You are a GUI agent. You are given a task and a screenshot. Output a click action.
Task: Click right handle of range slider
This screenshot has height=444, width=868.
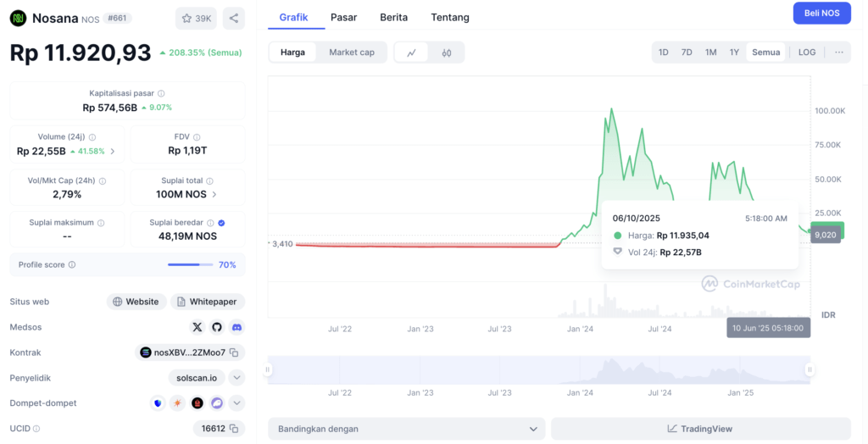click(x=810, y=369)
